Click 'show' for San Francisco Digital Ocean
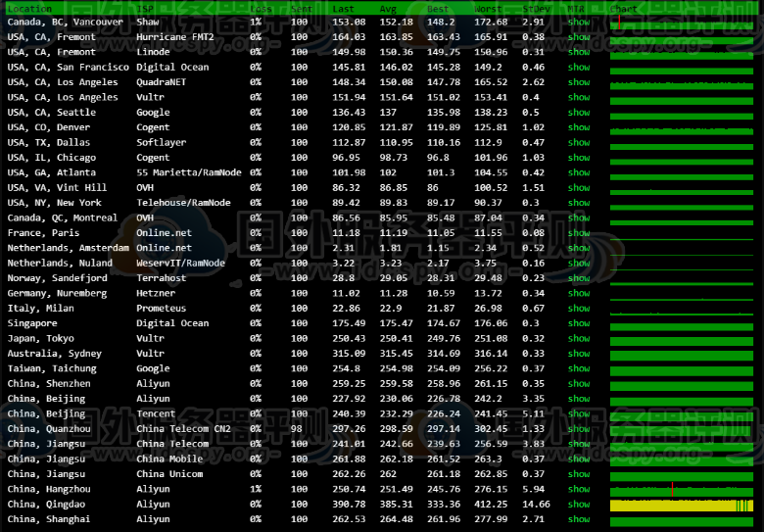764x532 pixels. [x=578, y=68]
